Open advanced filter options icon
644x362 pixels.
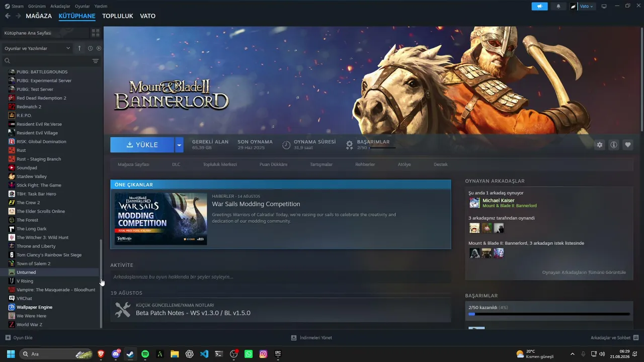pos(96,61)
